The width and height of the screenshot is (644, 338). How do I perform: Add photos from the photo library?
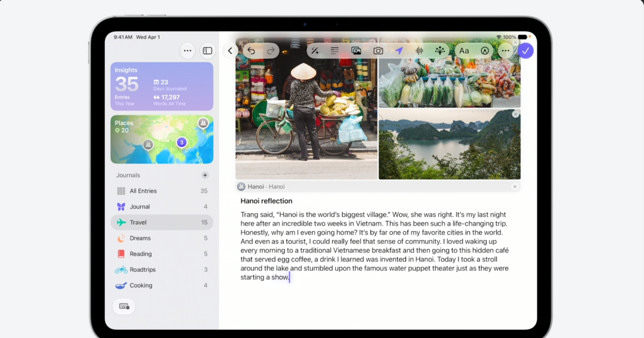[x=356, y=51]
